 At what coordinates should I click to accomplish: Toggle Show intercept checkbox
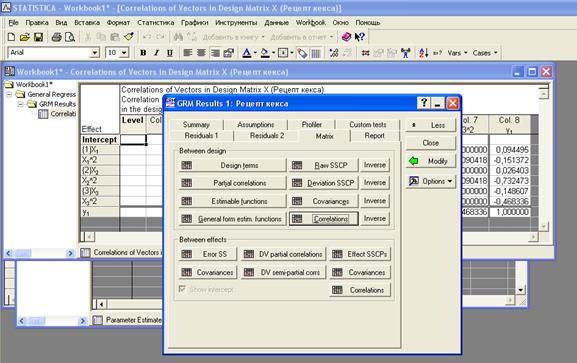[182, 289]
